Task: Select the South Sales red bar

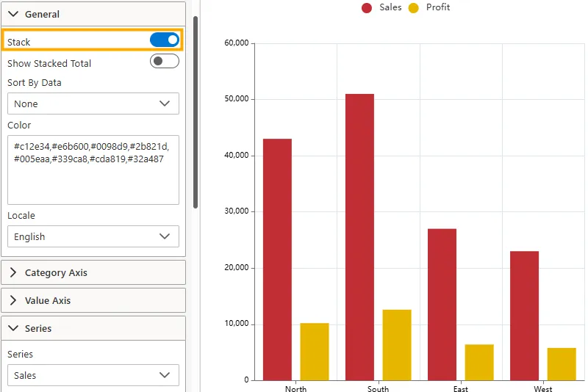Action: (x=359, y=236)
